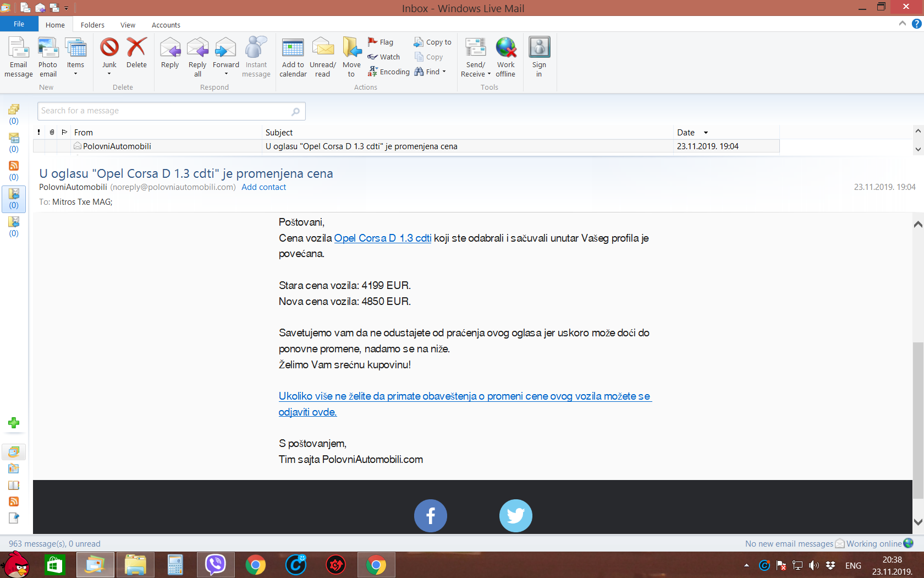
Task: Sort messages by From column
Action: tap(167, 132)
